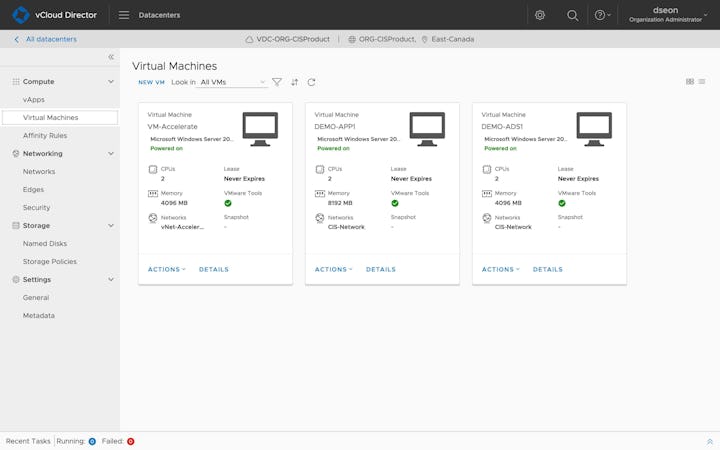Switch to list view layout
720x450 pixels.
click(702, 82)
